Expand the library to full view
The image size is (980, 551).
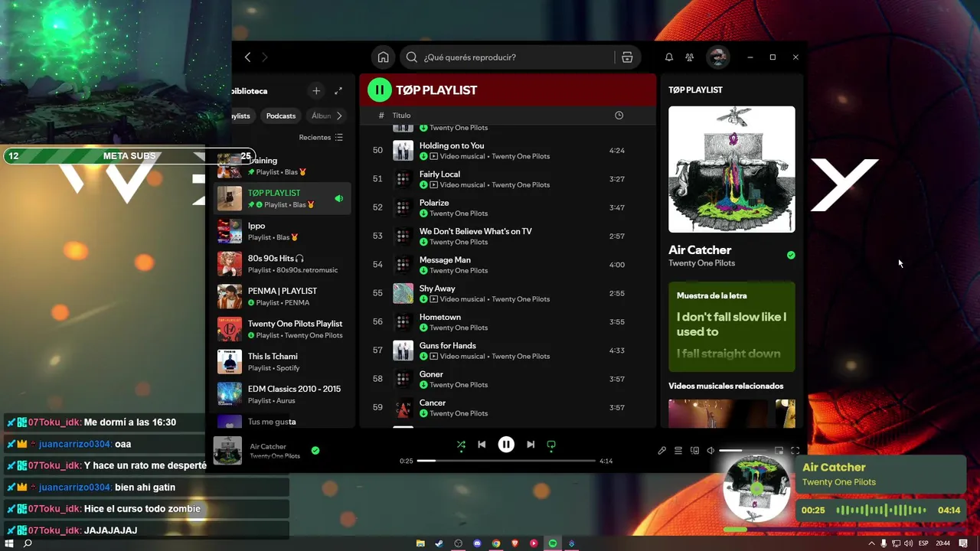pyautogui.click(x=338, y=91)
